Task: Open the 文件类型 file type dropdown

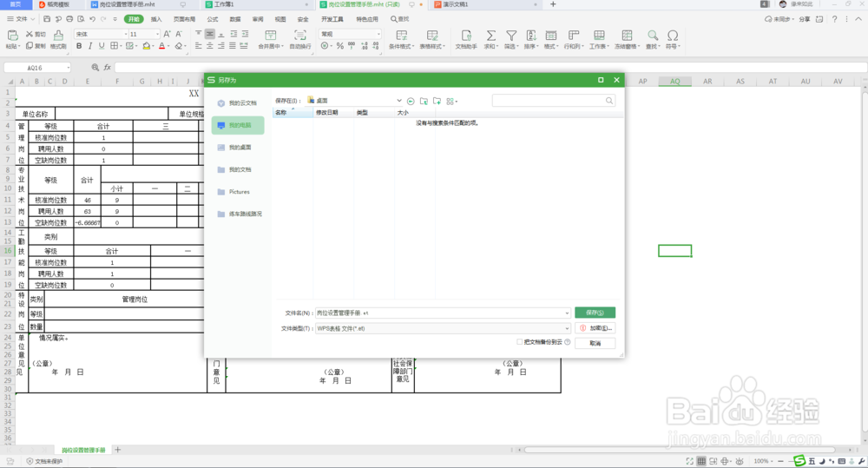Action: 567,328
